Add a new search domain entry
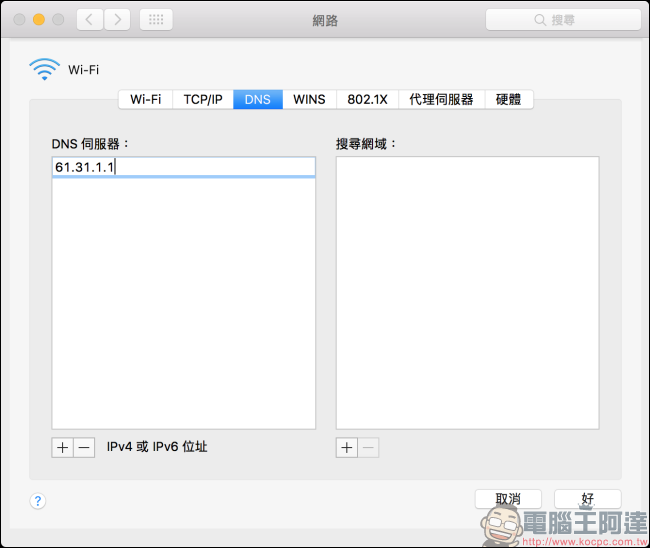Viewport: 650px width, 548px height. click(x=347, y=448)
